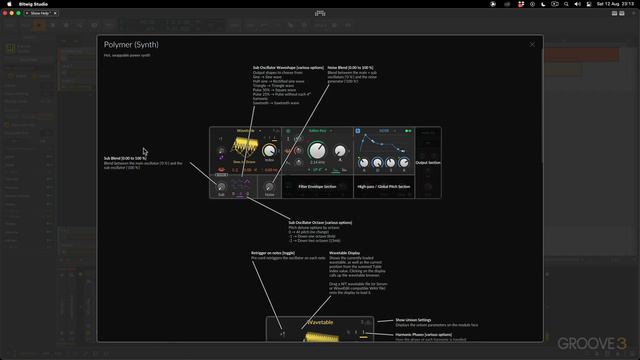Open the filter type dropdown
640x360 pixels.
click(320, 131)
